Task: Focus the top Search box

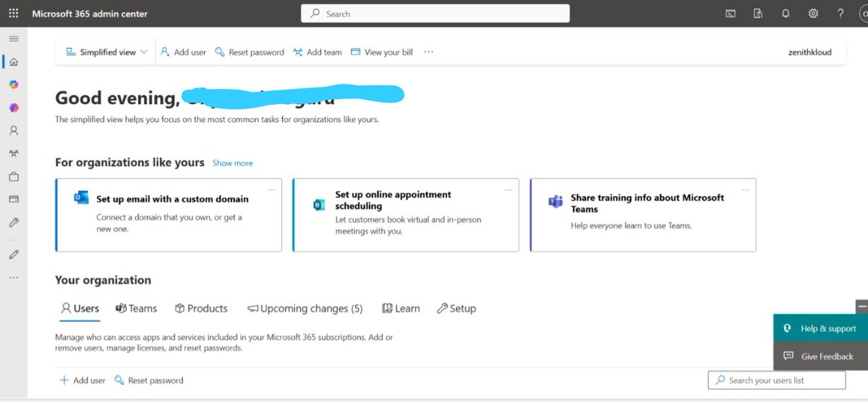Action: click(x=435, y=14)
